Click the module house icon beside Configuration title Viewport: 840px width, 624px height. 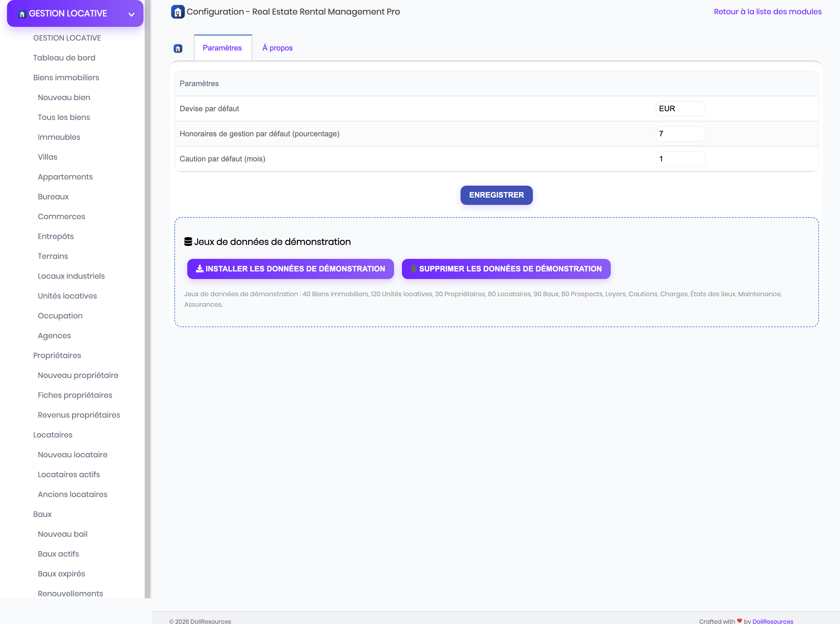pyautogui.click(x=178, y=12)
